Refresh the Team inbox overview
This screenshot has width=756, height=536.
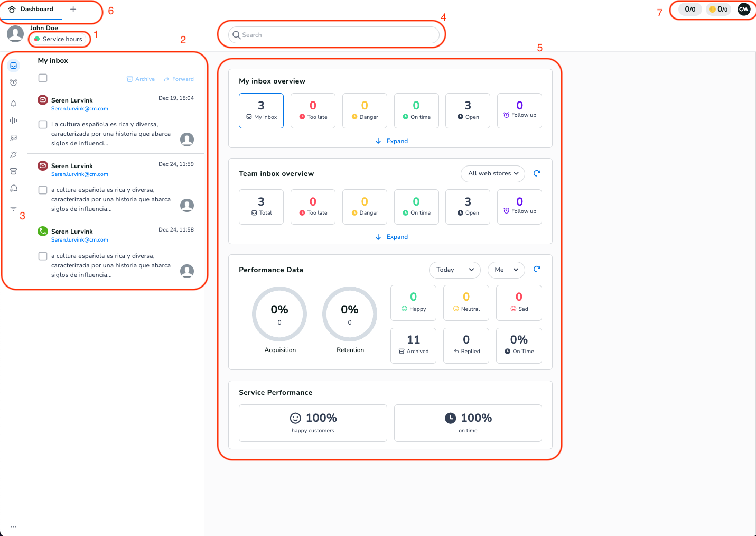537,173
